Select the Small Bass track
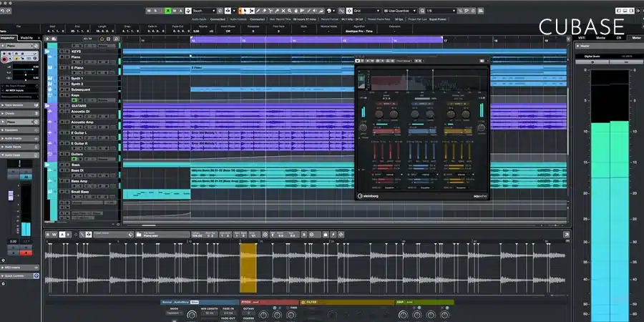644x322 pixels. (x=79, y=192)
